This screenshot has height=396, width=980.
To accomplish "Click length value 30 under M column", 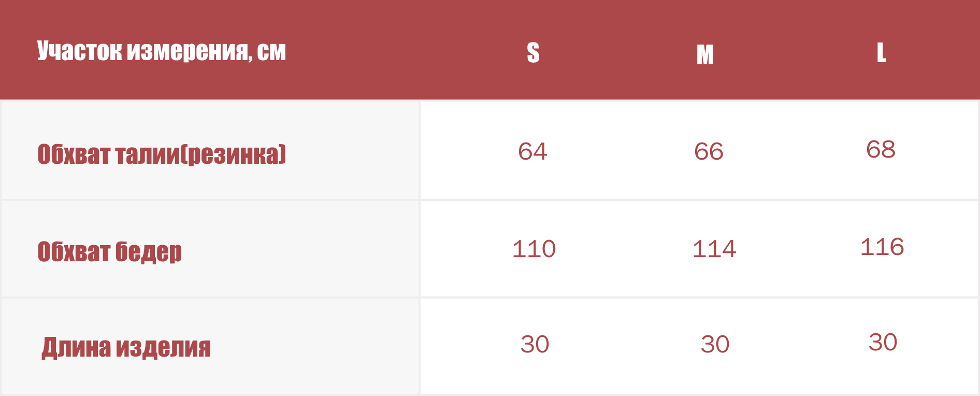I will [715, 344].
